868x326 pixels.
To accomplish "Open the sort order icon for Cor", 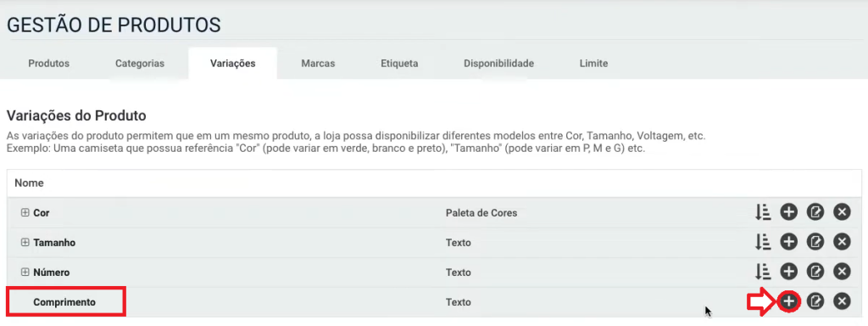I will point(763,211).
